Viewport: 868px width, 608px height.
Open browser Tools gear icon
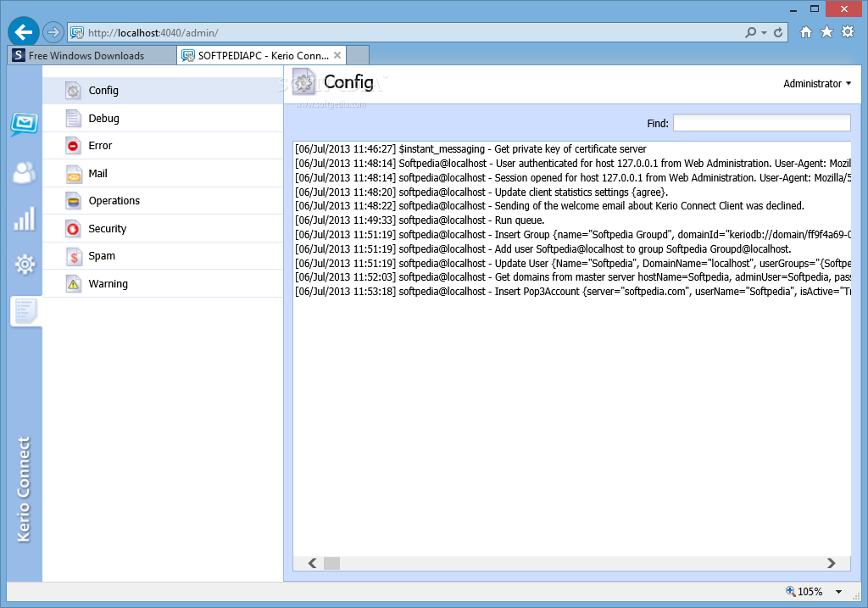[x=848, y=32]
